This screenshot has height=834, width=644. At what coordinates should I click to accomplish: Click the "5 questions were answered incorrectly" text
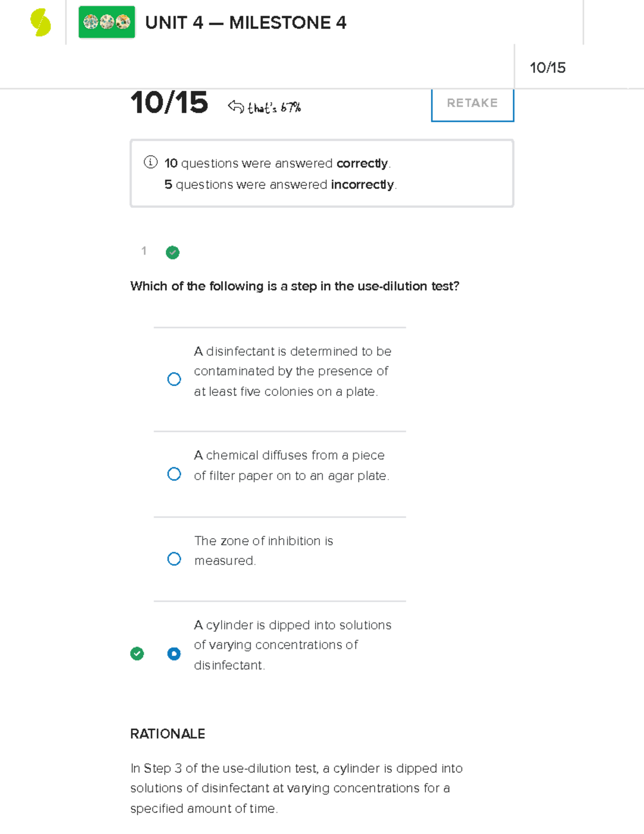point(281,184)
